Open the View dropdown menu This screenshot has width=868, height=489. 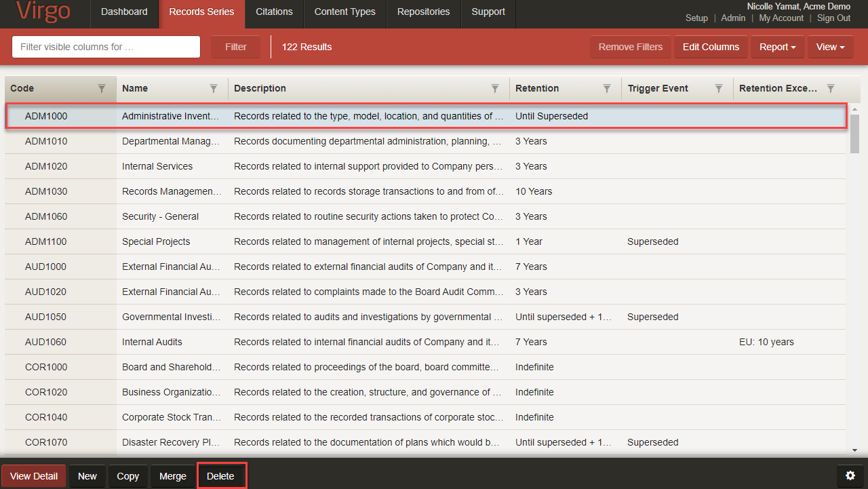pyautogui.click(x=830, y=47)
